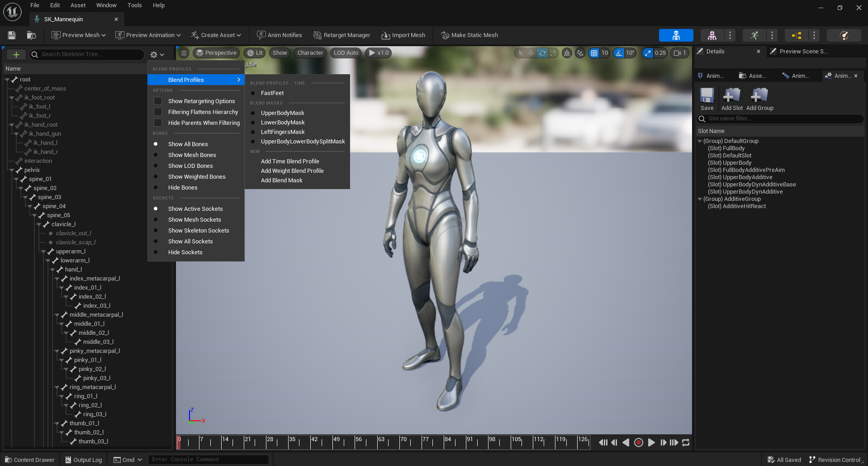This screenshot has height=466, width=868.
Task: Toggle the rotate transform tool
Action: point(542,53)
